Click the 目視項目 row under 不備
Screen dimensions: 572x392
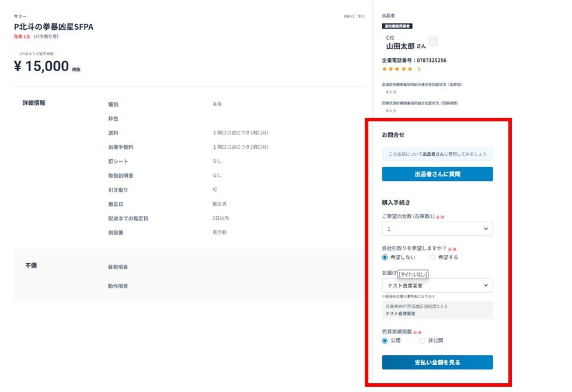(x=118, y=267)
